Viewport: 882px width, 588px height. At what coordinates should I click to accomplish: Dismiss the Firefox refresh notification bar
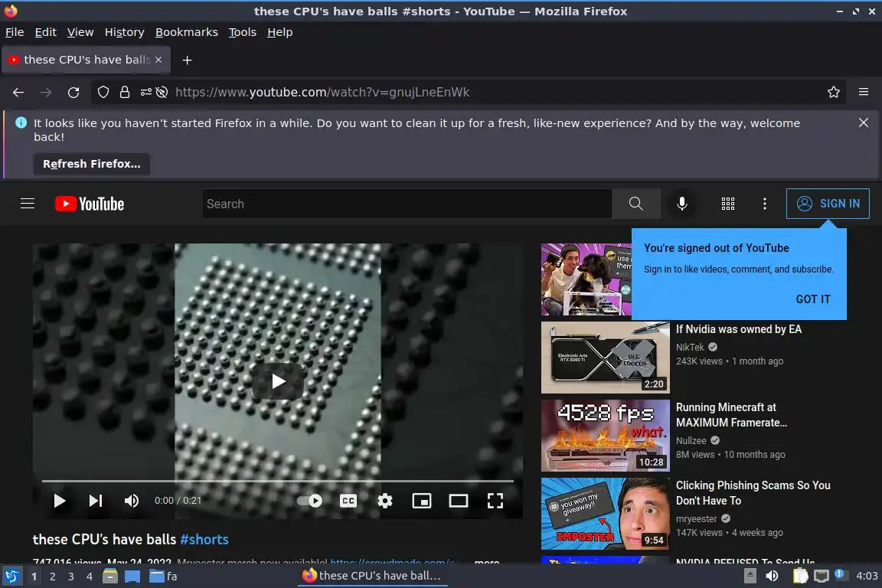click(x=864, y=122)
